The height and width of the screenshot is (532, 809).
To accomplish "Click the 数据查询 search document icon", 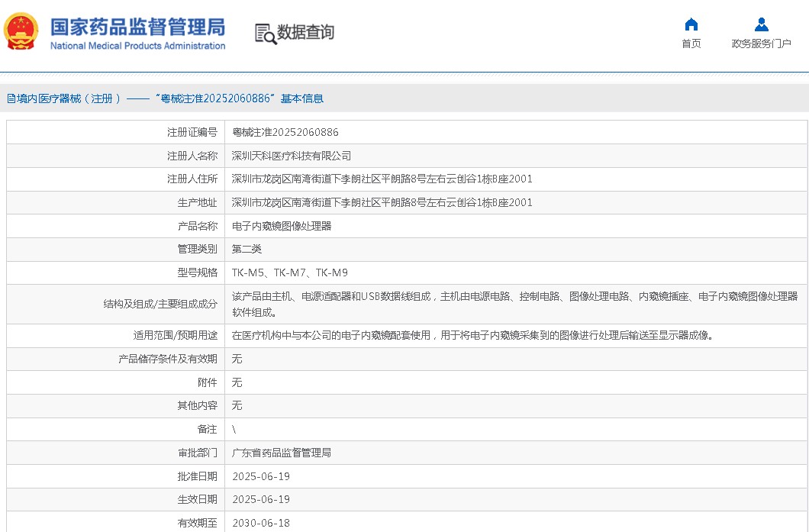I will coord(266,33).
